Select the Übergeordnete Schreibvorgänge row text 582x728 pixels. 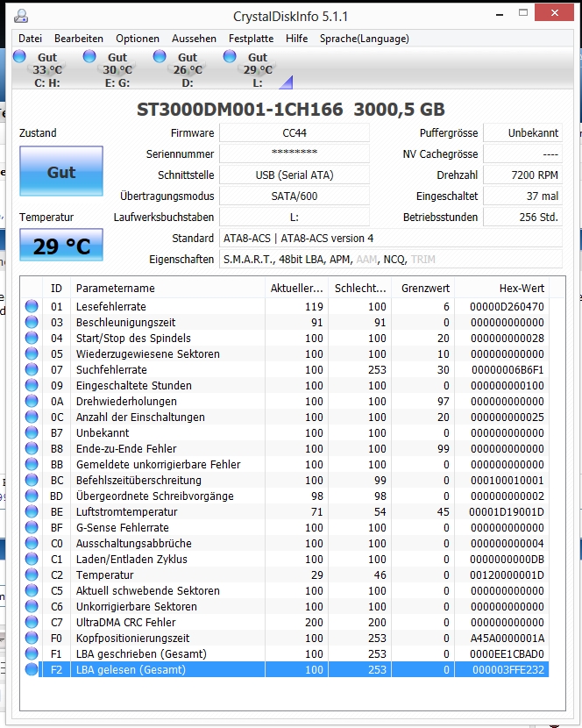coord(154,496)
